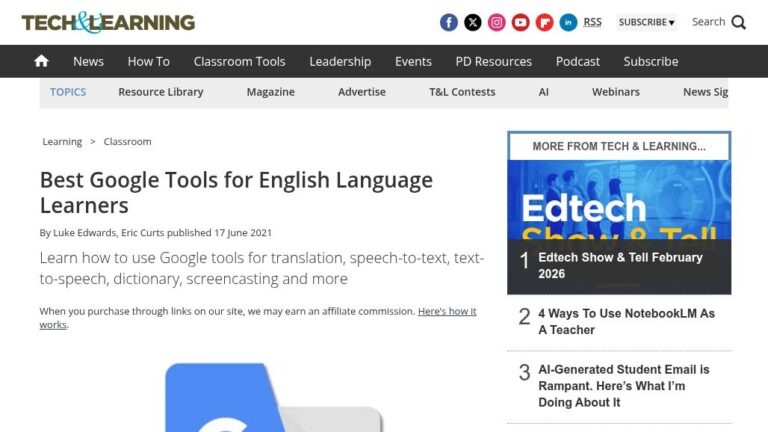Screen dimensions: 768x432
Task: Click the Learning breadcrumb link
Action: point(62,142)
